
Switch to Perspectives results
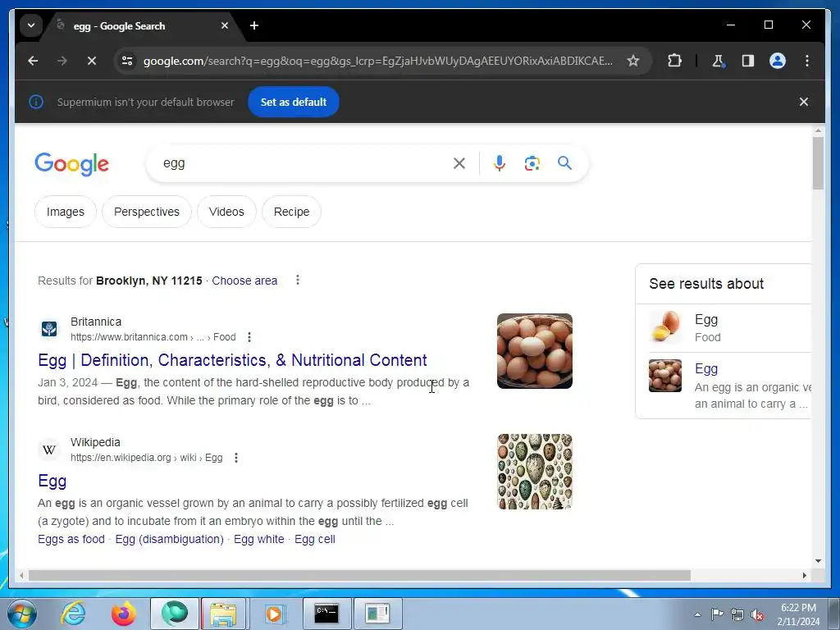(147, 212)
